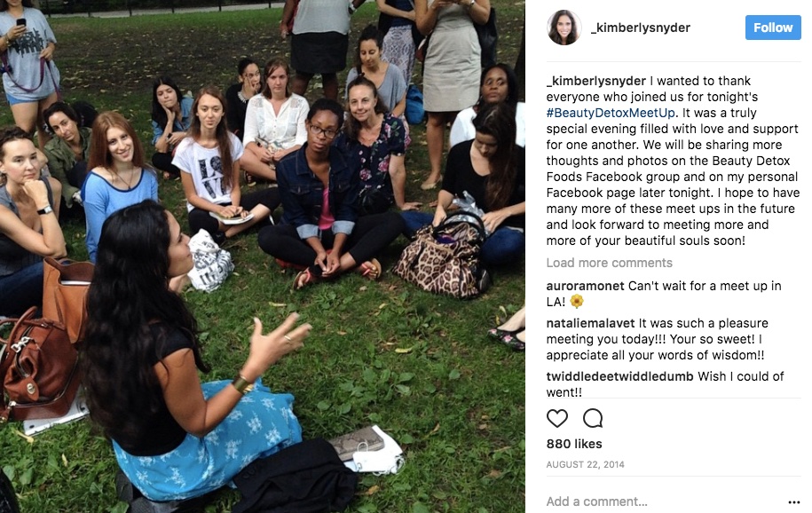The width and height of the screenshot is (812, 513).
Task: Click the Follow button
Action: point(773,28)
